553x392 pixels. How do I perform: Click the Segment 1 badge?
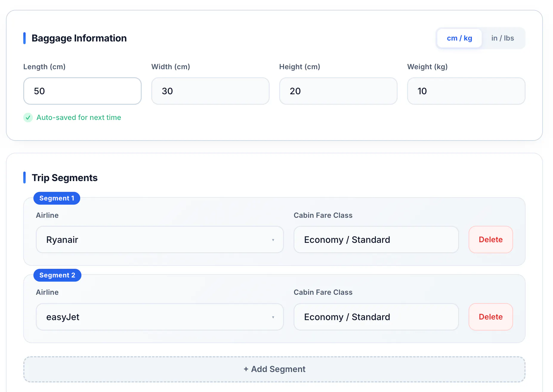coord(57,198)
